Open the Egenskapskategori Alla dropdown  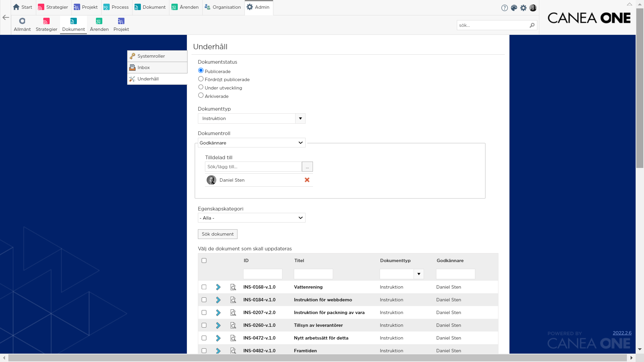[x=252, y=218]
